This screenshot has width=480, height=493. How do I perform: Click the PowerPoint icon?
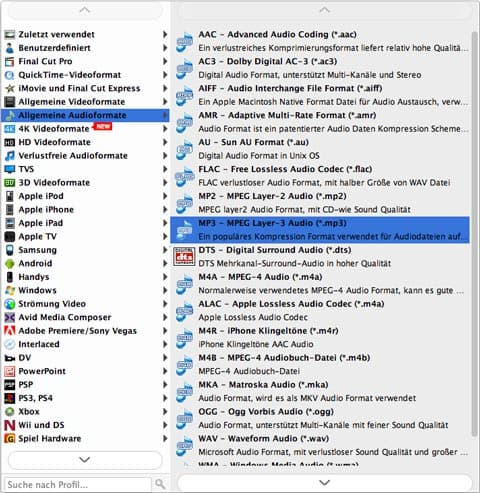click(x=10, y=371)
